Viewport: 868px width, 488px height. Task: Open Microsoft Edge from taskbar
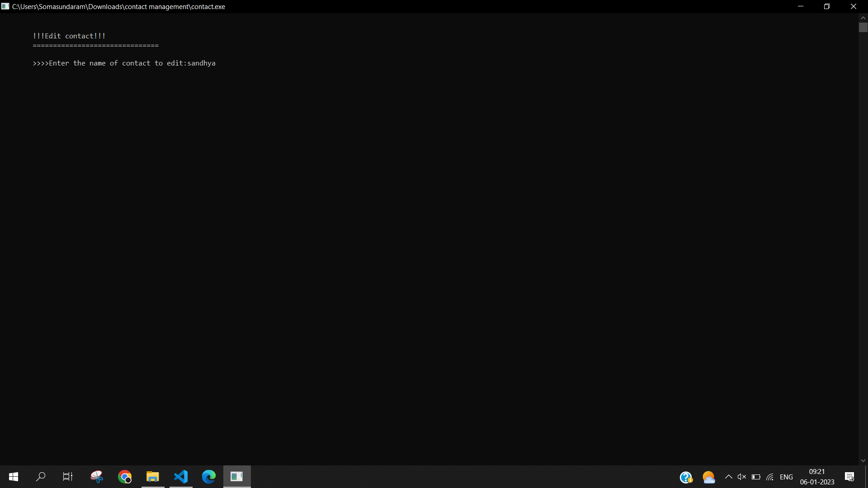tap(209, 477)
